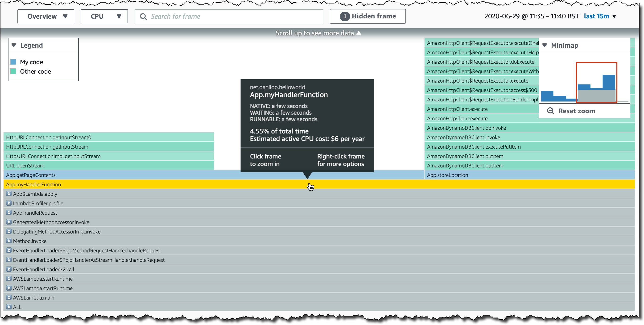Image resolution: width=644 pixels, height=325 pixels.
Task: Focus the Search for frame field
Action: pos(232,17)
